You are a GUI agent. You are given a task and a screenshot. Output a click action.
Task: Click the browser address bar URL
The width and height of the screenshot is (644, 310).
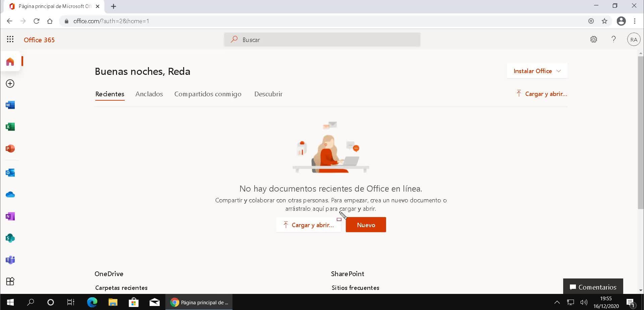pos(111,21)
